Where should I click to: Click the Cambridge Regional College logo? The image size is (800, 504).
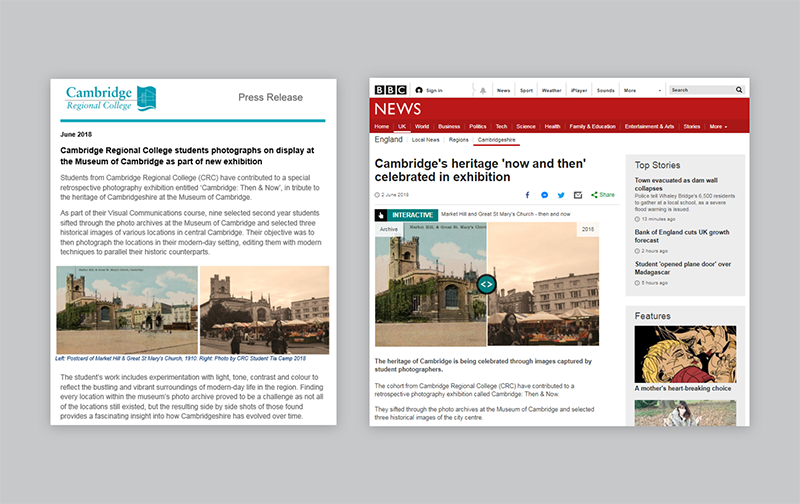111,98
